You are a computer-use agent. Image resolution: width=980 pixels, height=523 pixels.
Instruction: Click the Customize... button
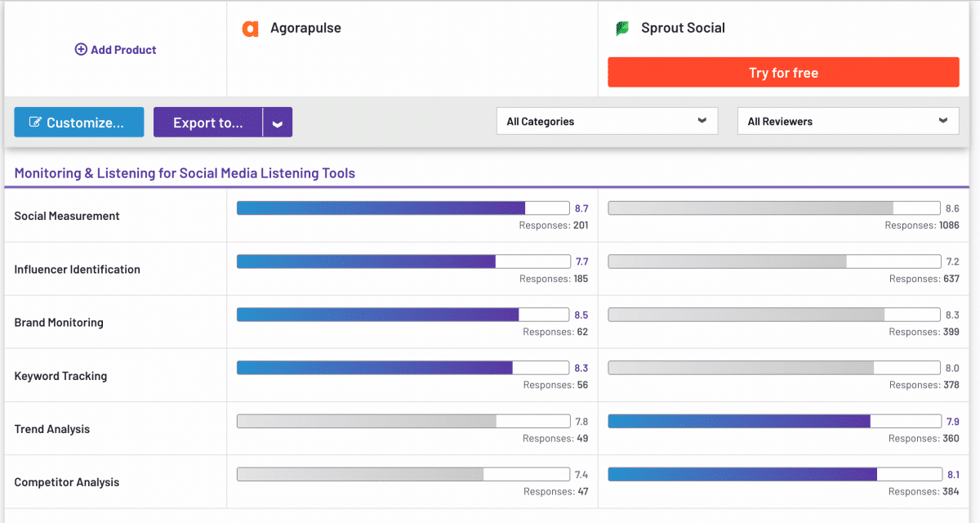coord(78,122)
